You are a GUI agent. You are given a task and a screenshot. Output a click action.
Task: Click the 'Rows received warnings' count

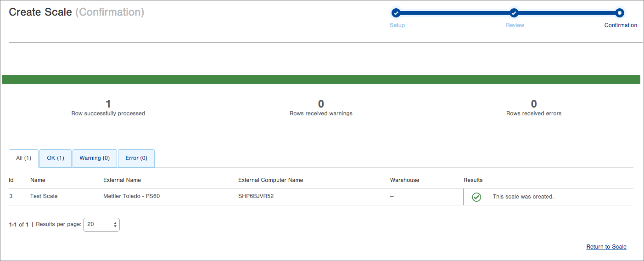[x=321, y=104]
